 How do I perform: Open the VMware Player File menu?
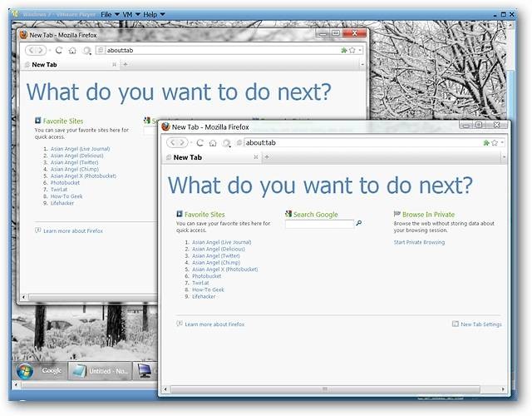click(x=110, y=15)
